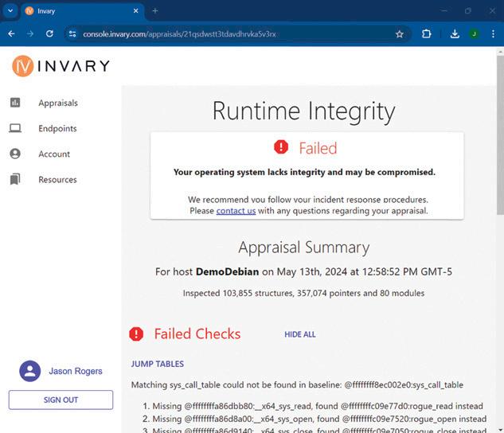Click the Invary logo
Viewport: 504px width, 433px height.
click(x=61, y=66)
